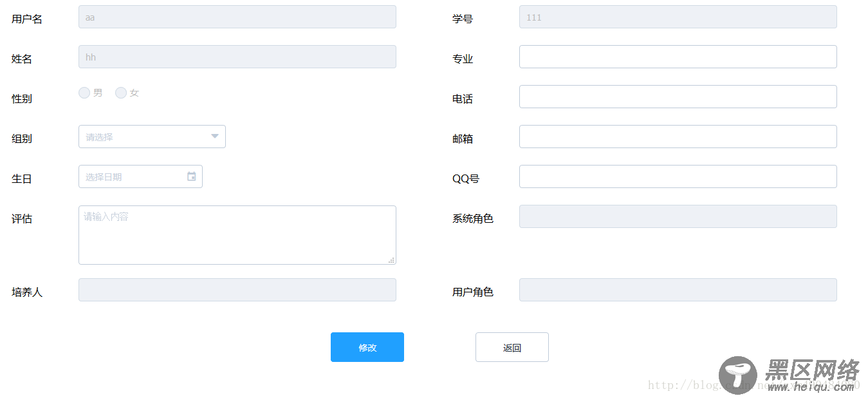Click the 用户角色 label

point(473,292)
